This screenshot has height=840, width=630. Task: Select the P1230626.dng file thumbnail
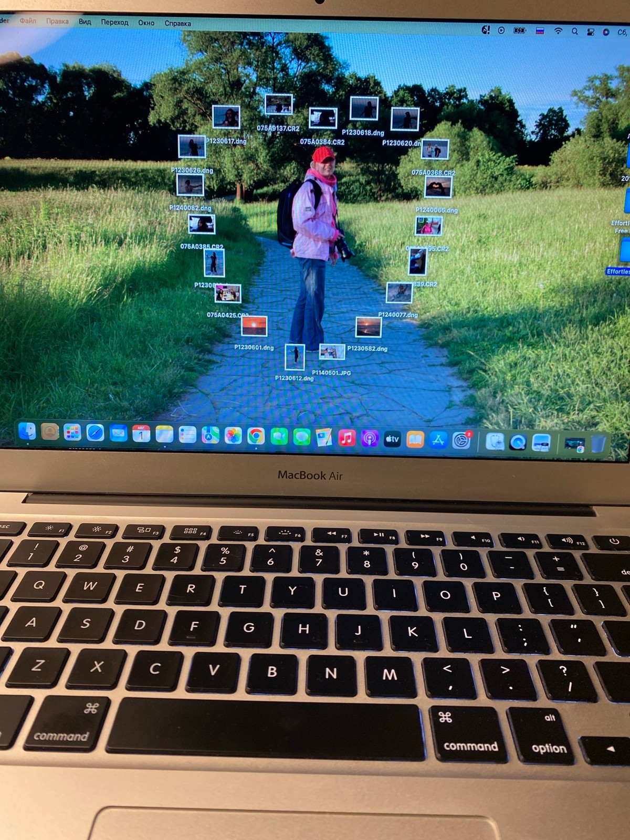[x=192, y=146]
